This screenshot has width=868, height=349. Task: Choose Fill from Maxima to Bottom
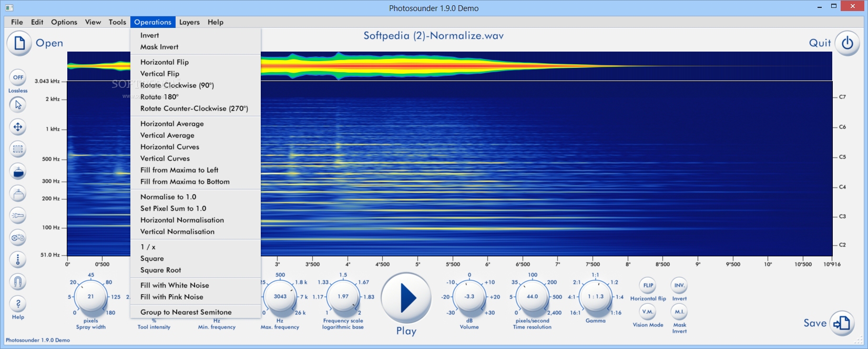pyautogui.click(x=196, y=182)
